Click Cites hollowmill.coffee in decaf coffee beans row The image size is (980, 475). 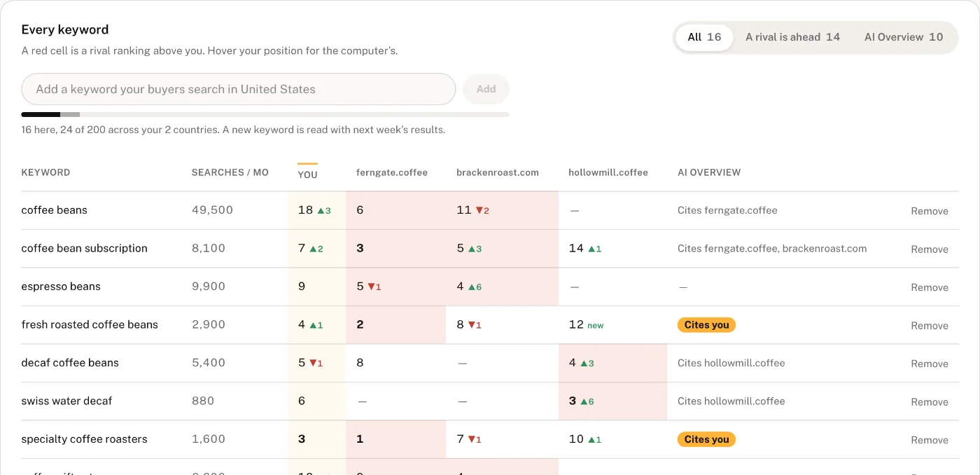point(731,363)
